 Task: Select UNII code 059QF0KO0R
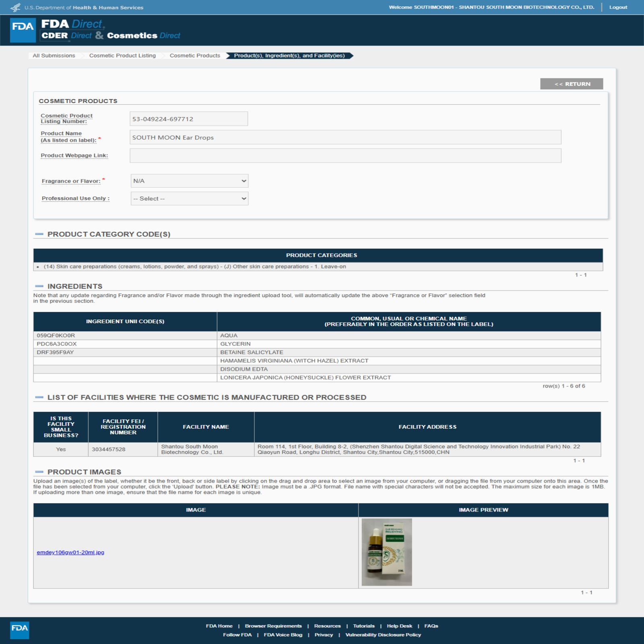point(125,335)
